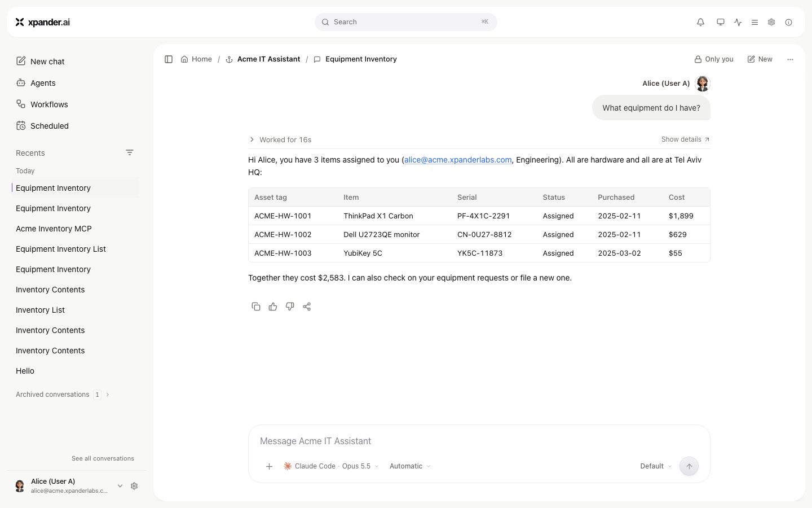Expand Archived conversations
This screenshot has height=508, width=812.
coord(63,395)
